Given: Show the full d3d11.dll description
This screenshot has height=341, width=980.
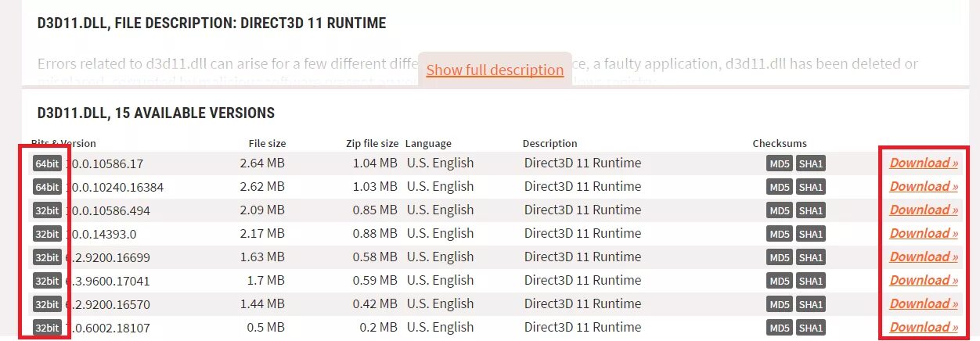Looking at the screenshot, I should pyautogui.click(x=495, y=70).
